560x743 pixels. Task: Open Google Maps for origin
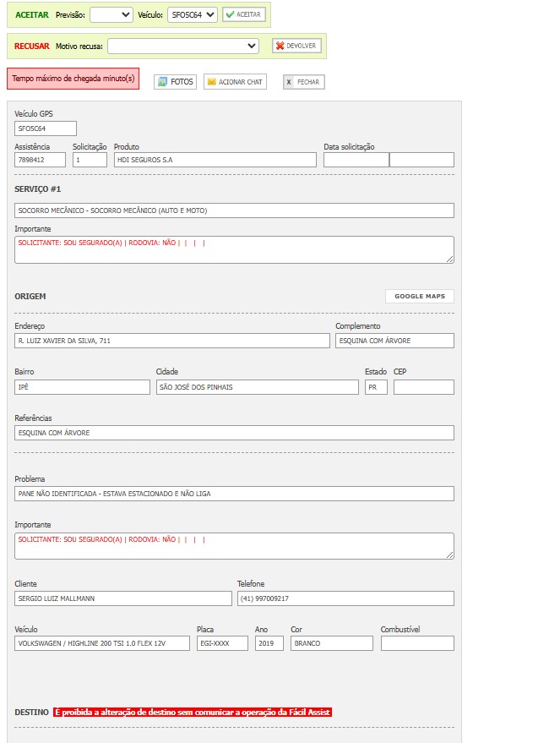(420, 296)
